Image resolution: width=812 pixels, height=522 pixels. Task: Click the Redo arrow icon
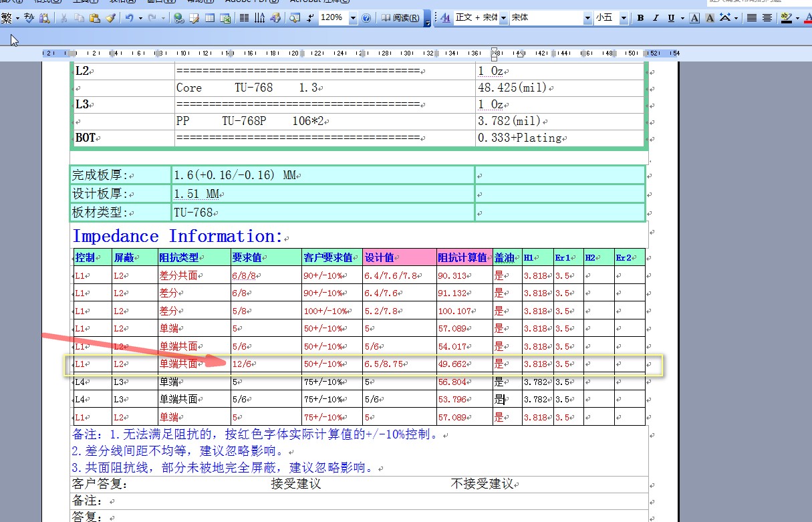pos(152,18)
